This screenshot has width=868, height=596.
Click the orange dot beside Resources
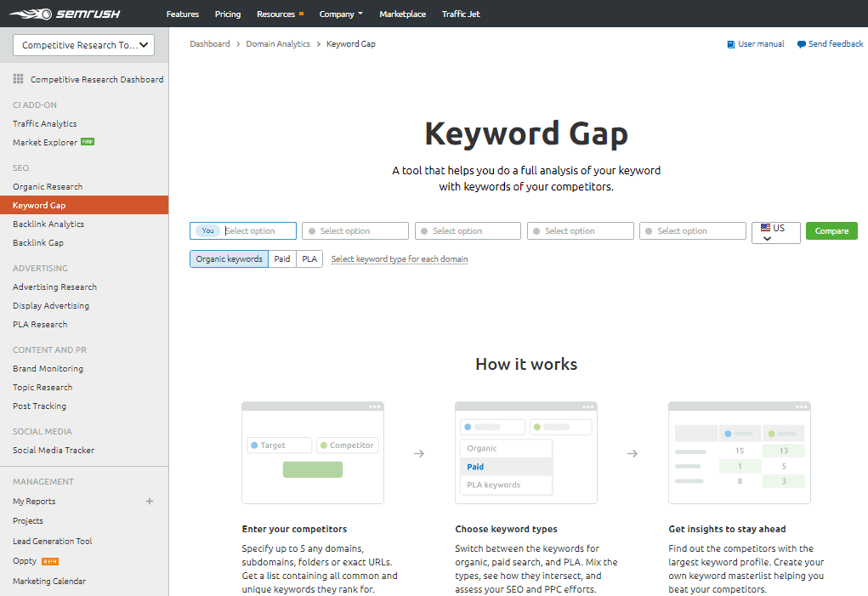(x=301, y=14)
